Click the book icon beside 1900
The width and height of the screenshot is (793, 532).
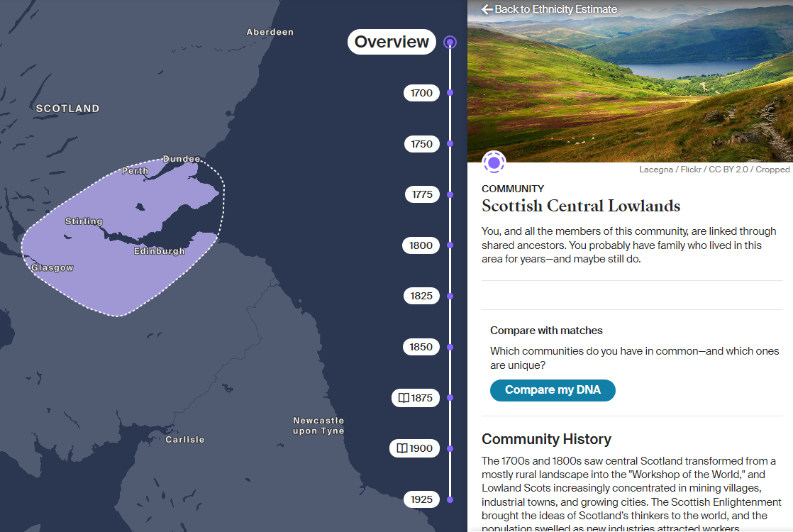[x=402, y=448]
